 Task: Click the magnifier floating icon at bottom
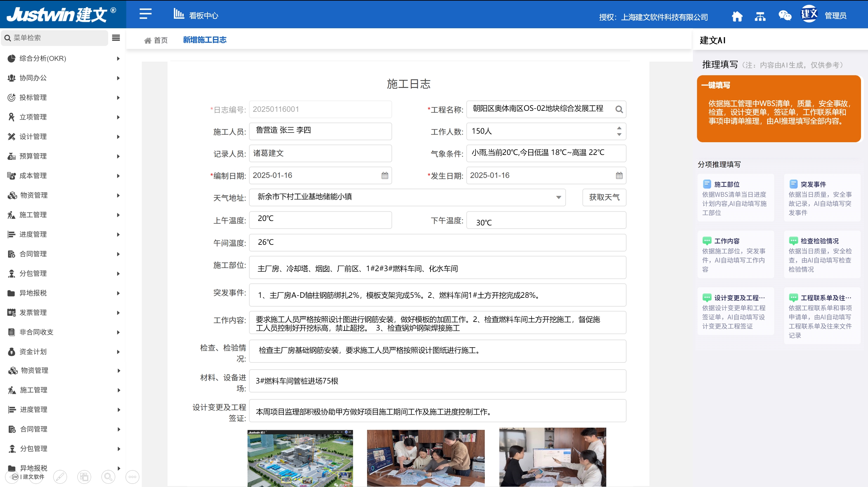[x=108, y=477]
